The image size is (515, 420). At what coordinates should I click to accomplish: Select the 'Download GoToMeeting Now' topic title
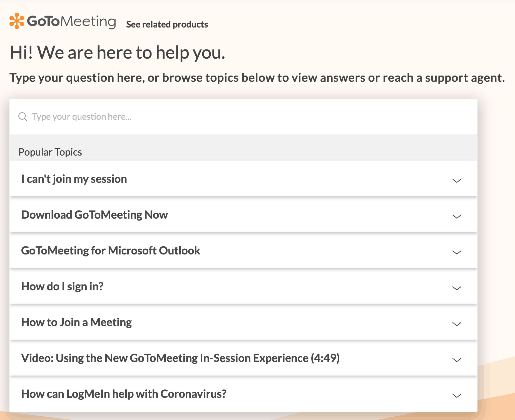pyautogui.click(x=94, y=215)
